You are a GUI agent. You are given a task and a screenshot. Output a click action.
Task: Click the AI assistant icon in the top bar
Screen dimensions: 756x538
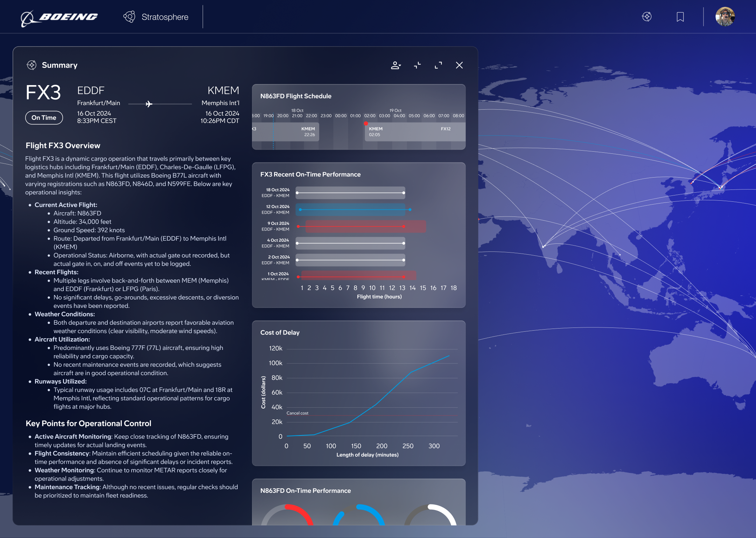(647, 17)
